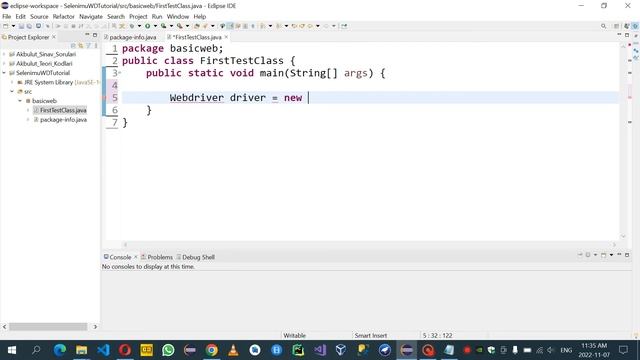Screen dimensions: 640x360
Task: Click in code editor after 'new' keyword
Action: [x=308, y=98]
